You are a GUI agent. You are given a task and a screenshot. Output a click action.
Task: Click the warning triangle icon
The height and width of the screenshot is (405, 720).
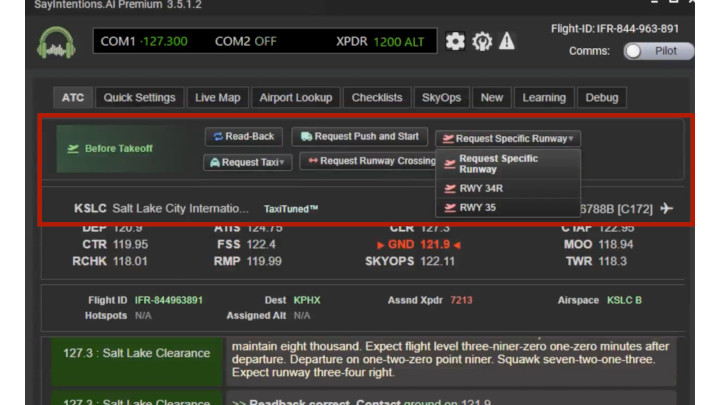tap(507, 41)
